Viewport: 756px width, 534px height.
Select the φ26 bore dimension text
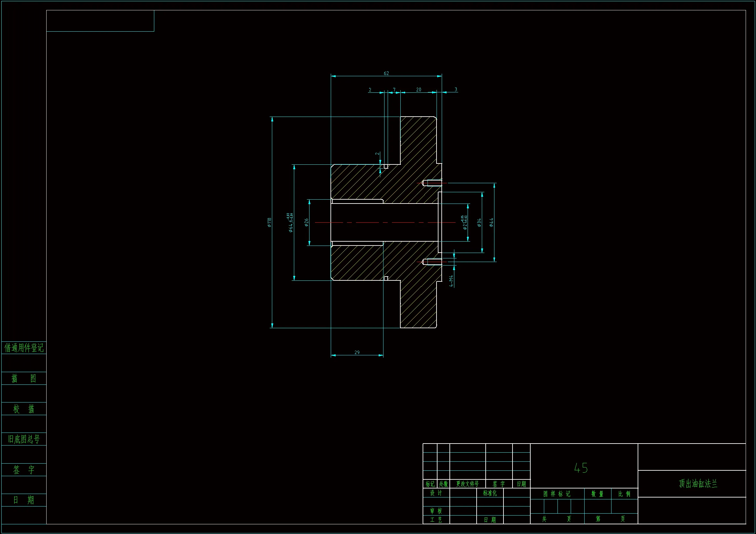[x=306, y=222]
